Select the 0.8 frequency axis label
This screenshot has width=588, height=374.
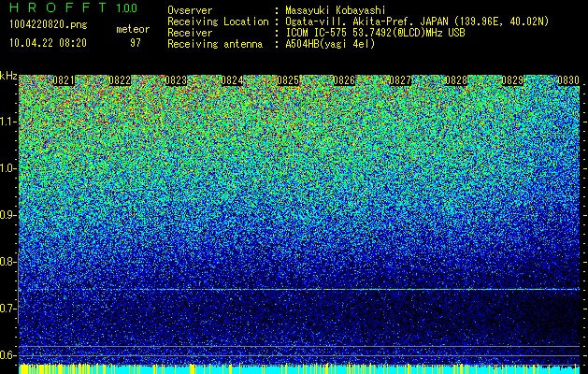point(7,262)
